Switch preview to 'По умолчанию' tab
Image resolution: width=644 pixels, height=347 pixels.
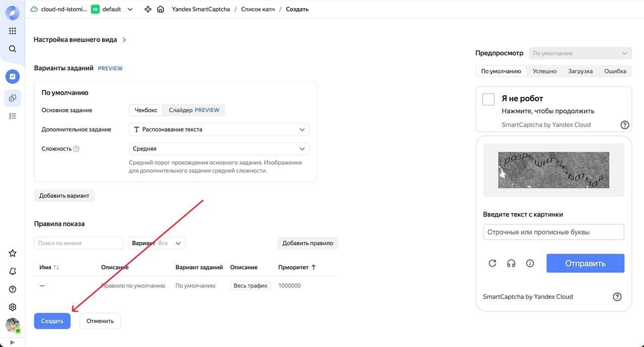point(501,71)
